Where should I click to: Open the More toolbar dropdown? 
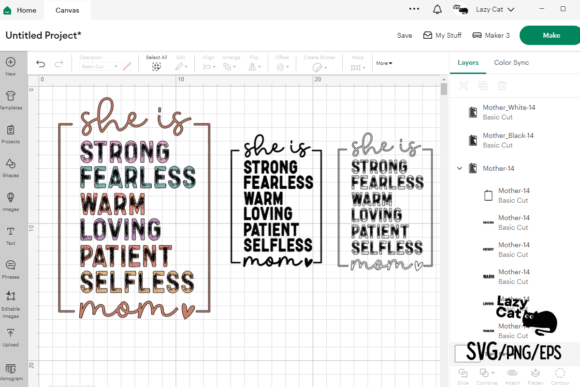point(384,63)
